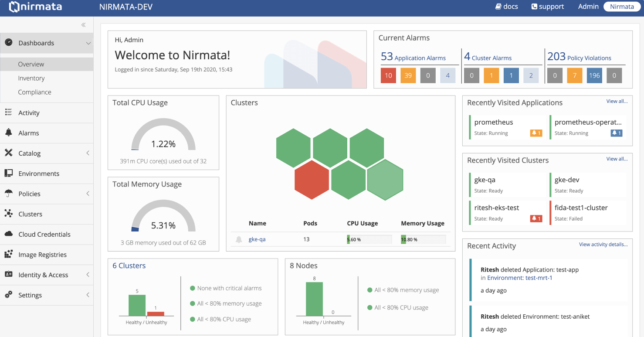The image size is (644, 337).
Task: Open the 53 Application Alarms link
Action: pos(413,57)
